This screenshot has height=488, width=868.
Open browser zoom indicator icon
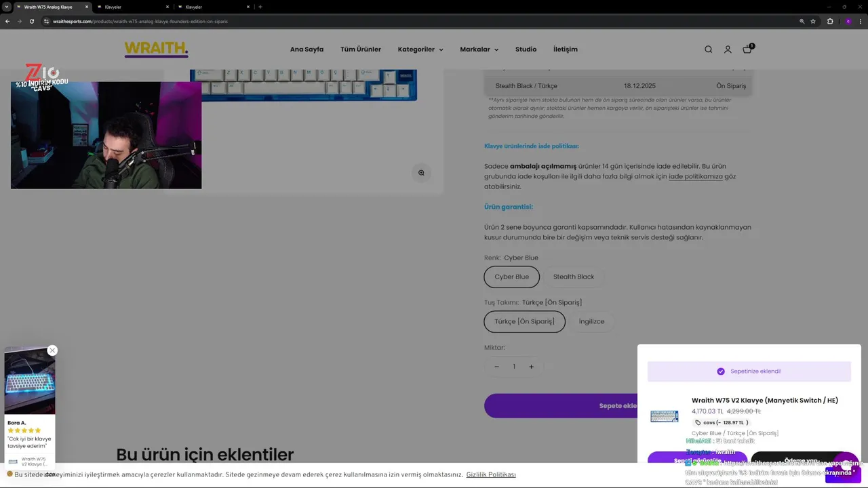(802, 21)
